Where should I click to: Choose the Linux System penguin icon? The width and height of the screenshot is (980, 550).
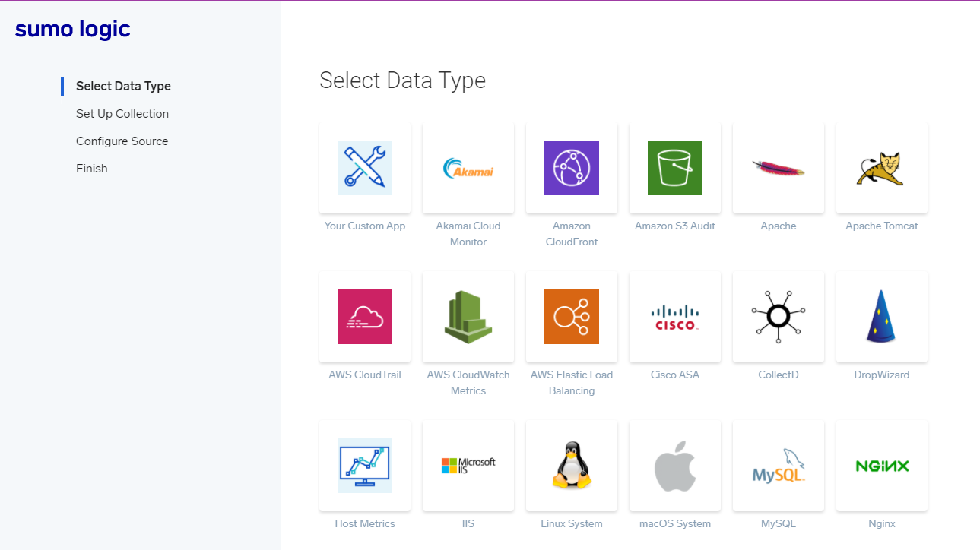point(572,466)
